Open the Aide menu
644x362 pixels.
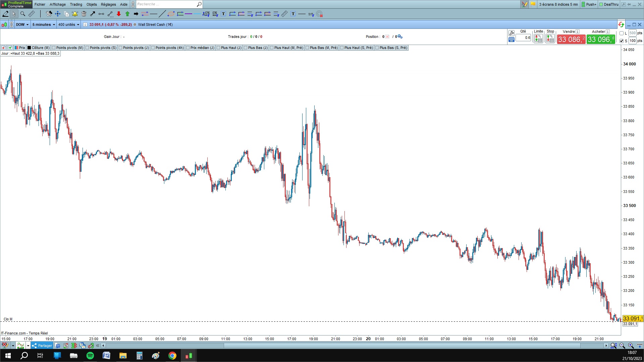pyautogui.click(x=124, y=4)
